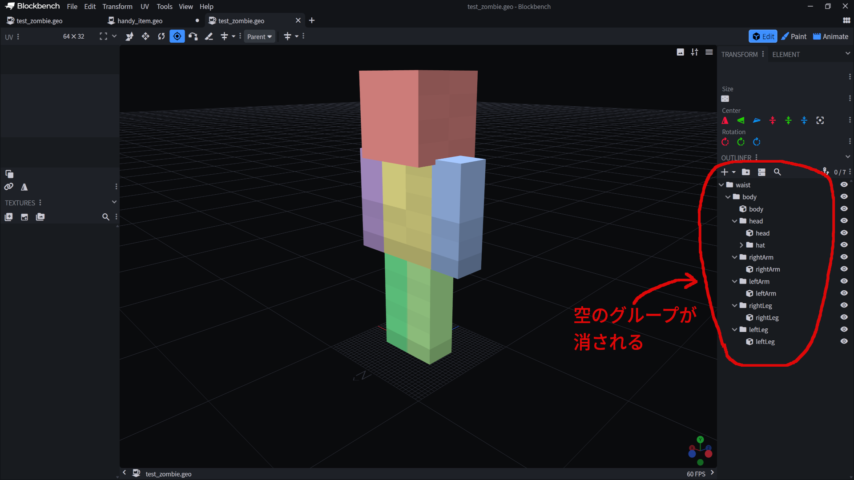Collapse the head group folder

click(x=735, y=221)
